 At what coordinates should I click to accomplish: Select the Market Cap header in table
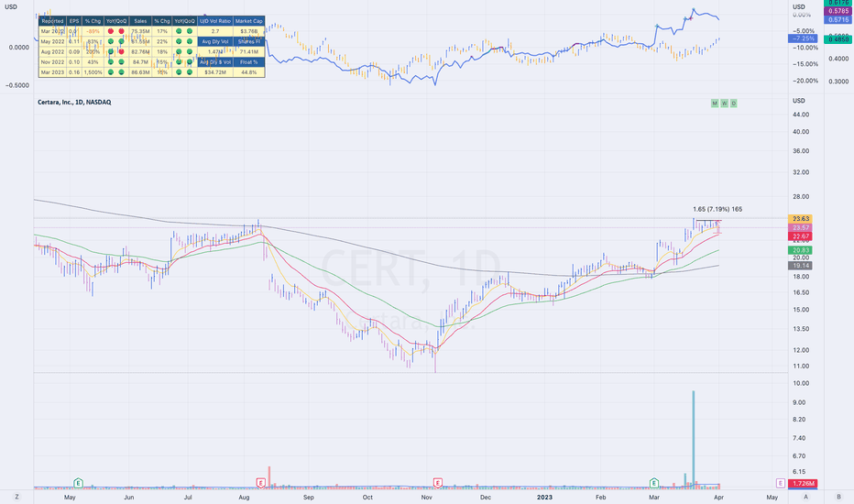point(249,21)
